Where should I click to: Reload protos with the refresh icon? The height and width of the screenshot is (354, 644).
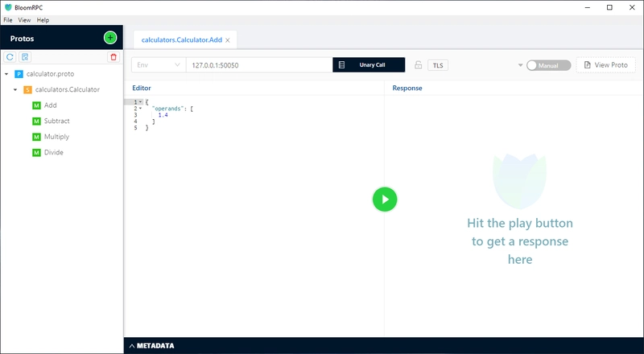click(x=10, y=57)
